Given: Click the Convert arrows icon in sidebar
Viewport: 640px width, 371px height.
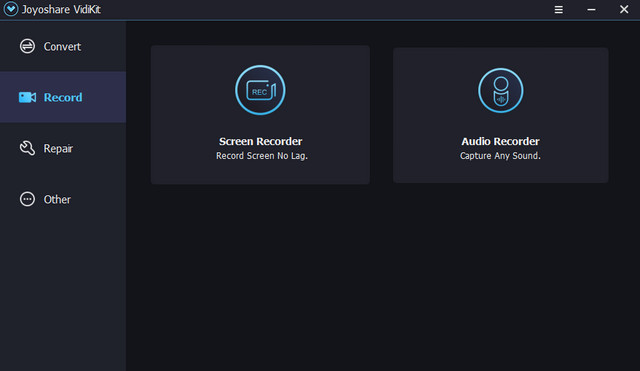Looking at the screenshot, I should (x=27, y=46).
